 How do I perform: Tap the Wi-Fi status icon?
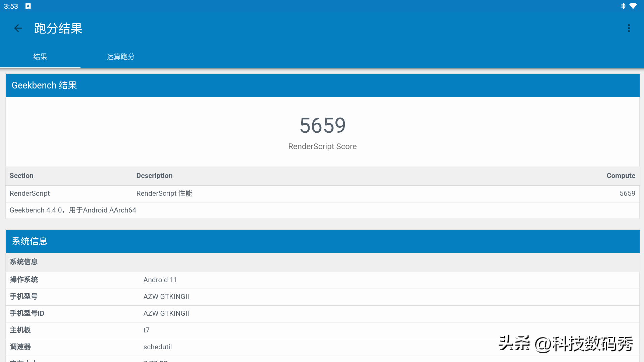coord(633,6)
